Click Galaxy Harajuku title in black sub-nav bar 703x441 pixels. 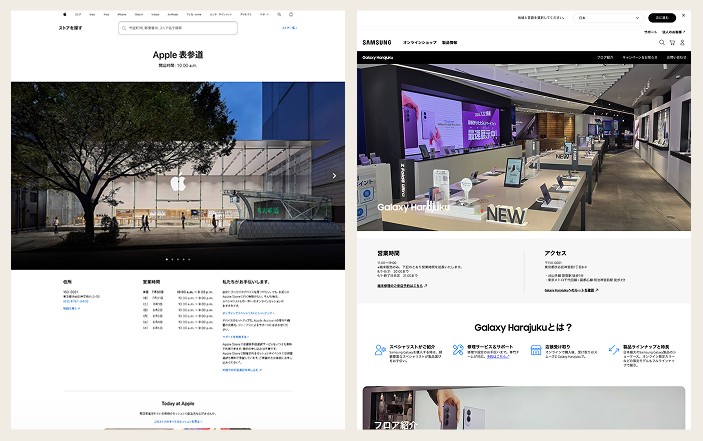378,57
